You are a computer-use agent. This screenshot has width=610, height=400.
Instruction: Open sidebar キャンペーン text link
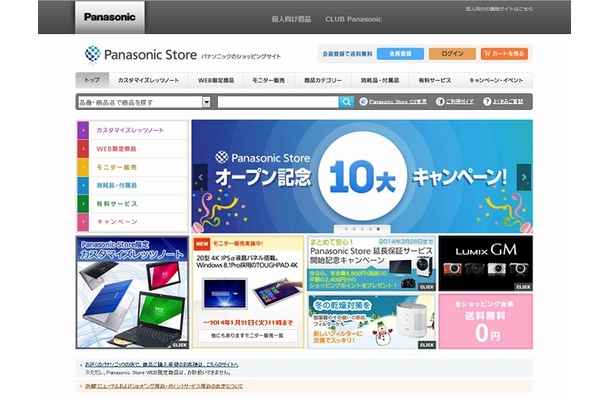tap(117, 222)
